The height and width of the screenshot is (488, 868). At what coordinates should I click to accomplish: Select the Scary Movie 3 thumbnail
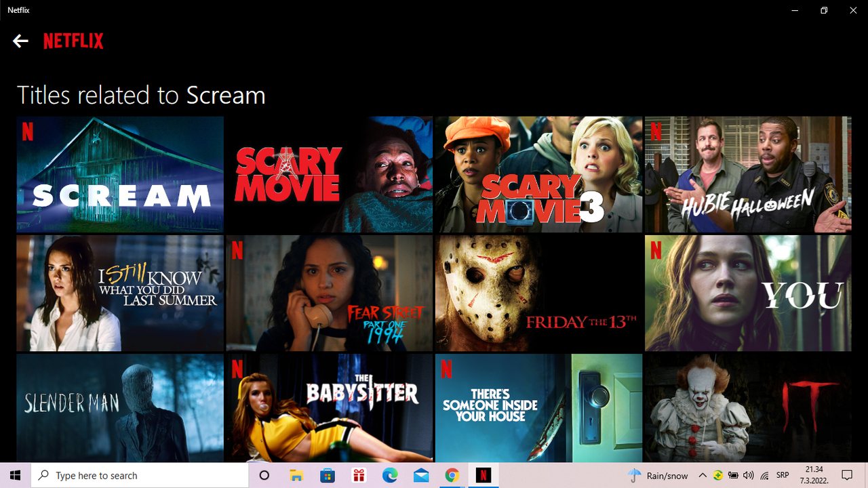click(538, 174)
